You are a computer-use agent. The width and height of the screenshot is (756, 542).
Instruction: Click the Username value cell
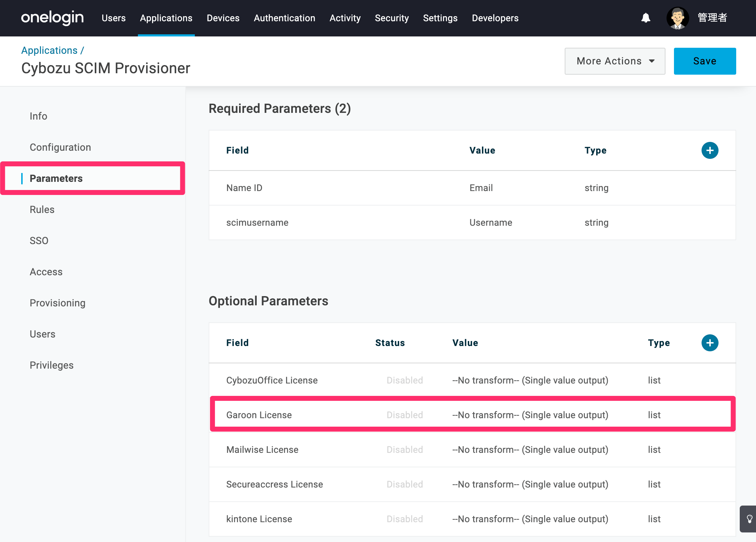[491, 223]
